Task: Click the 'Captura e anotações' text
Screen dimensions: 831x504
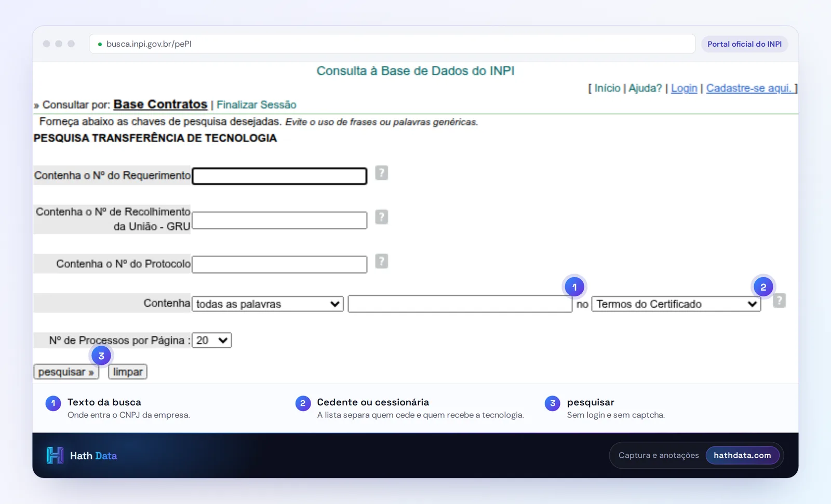Action: pos(659,455)
